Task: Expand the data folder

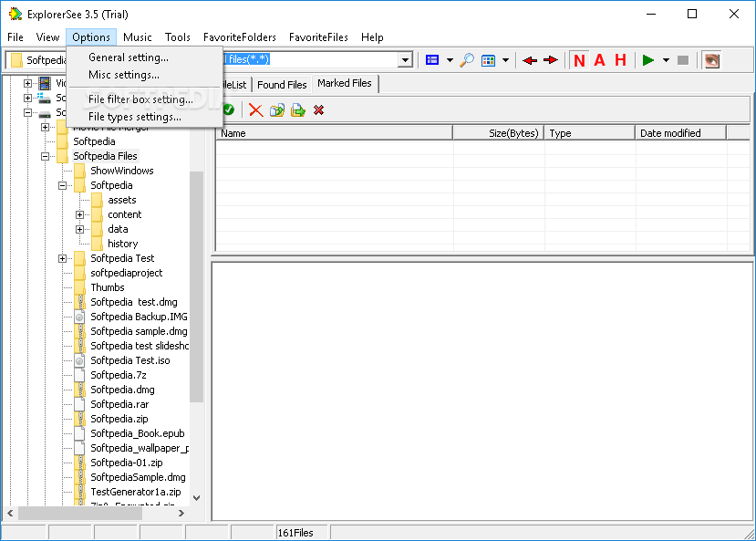Action: click(x=79, y=230)
